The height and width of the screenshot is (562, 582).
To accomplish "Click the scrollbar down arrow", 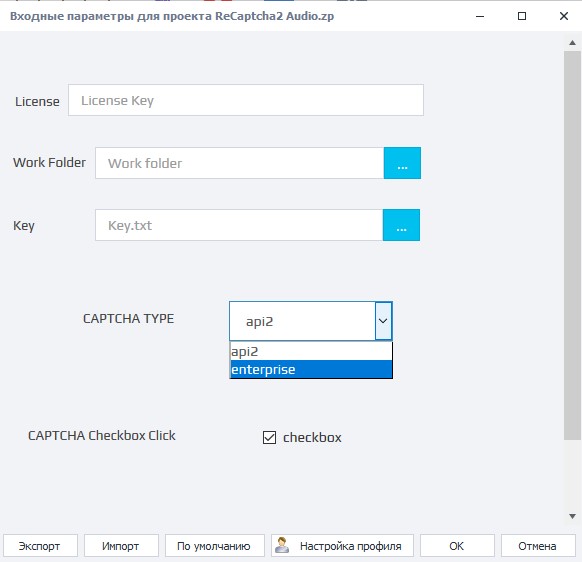I will [572, 516].
